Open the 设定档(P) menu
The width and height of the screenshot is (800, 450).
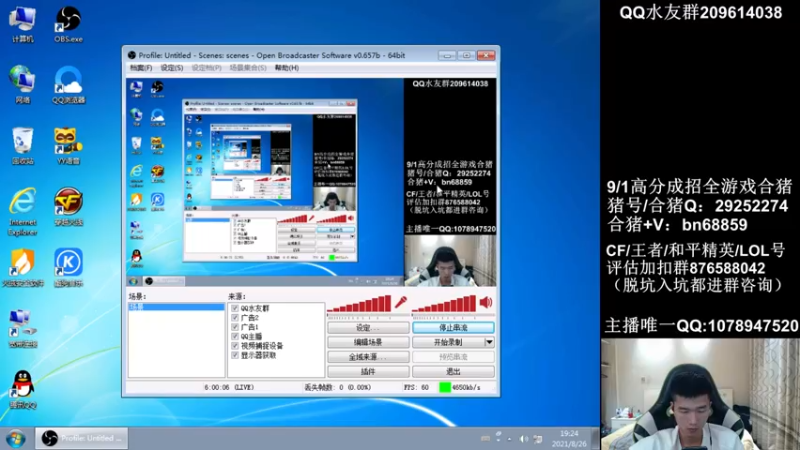(206, 67)
